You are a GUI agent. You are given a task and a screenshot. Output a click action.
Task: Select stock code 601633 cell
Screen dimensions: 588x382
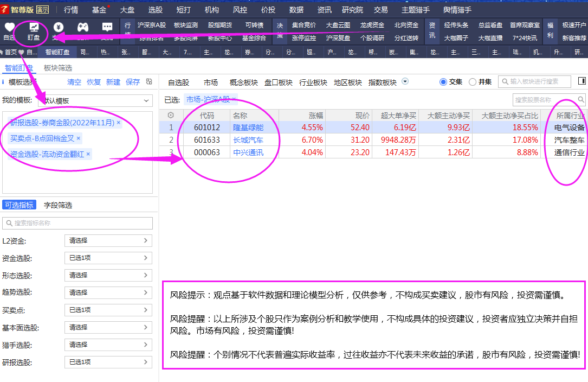pos(206,140)
